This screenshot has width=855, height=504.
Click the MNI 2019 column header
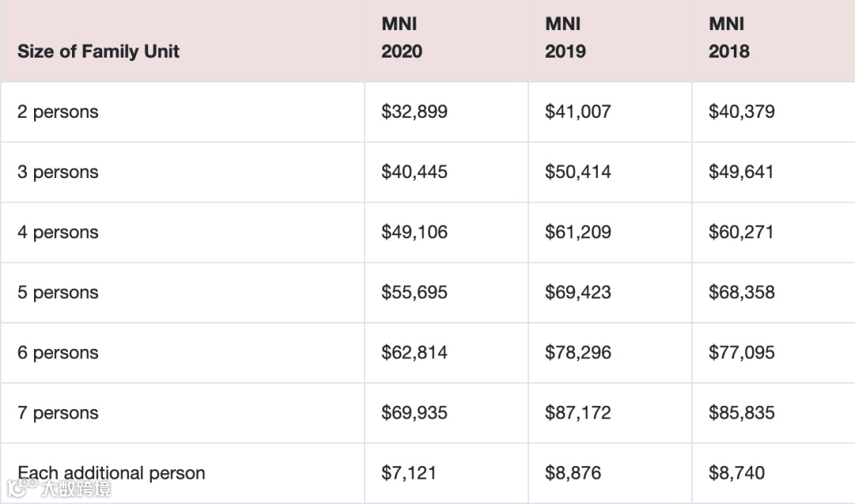[x=565, y=38]
